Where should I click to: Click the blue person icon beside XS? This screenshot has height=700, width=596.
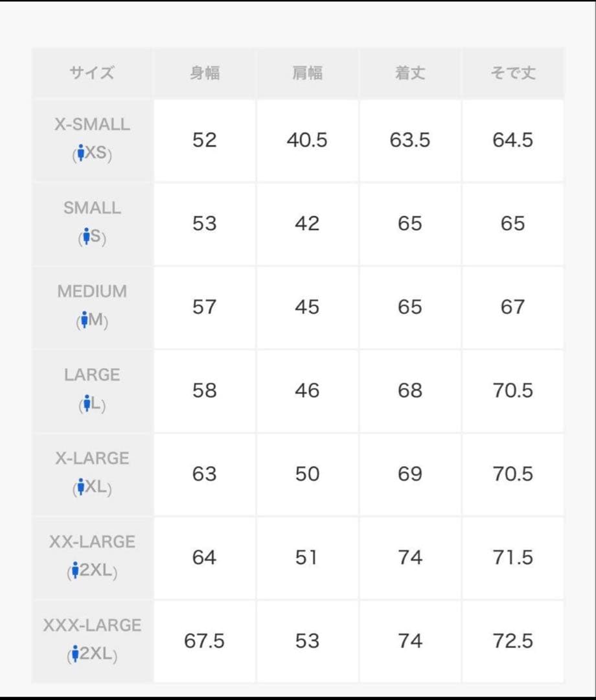(x=80, y=154)
